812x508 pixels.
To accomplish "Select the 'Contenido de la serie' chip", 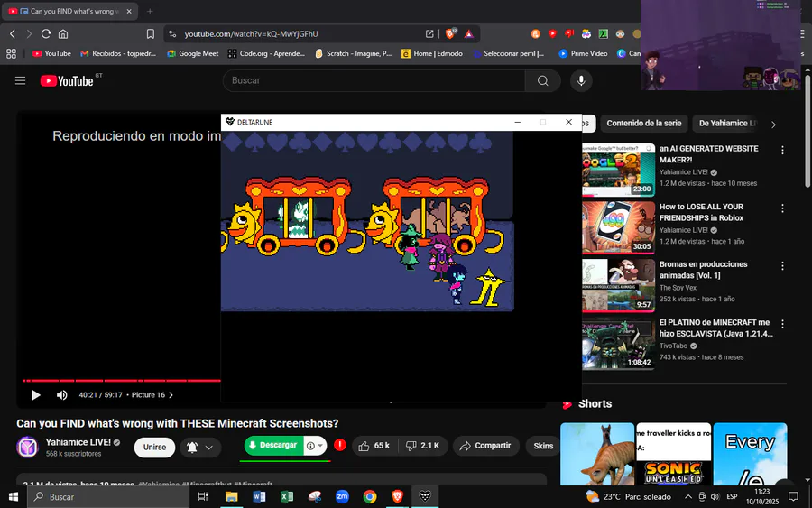I will pos(643,124).
